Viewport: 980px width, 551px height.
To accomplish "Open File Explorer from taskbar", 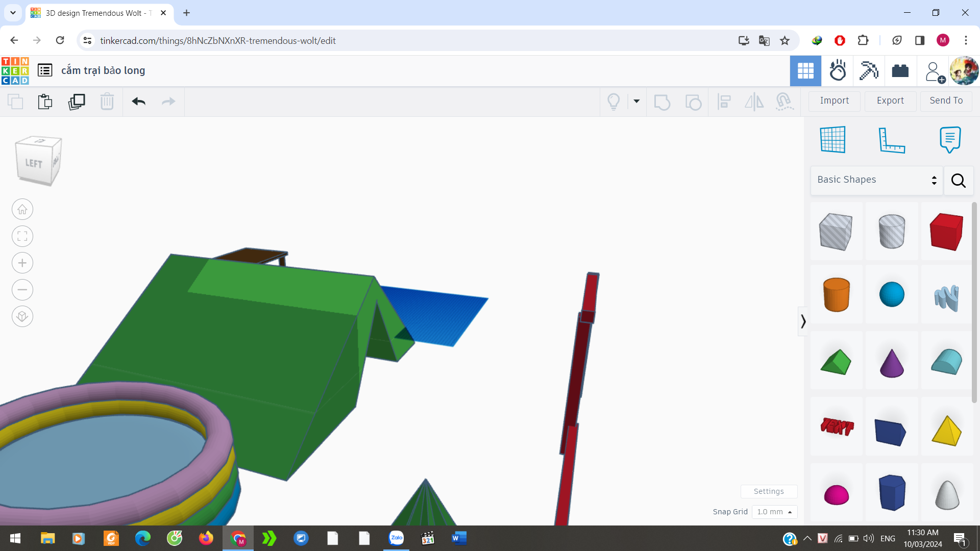I will [47, 538].
